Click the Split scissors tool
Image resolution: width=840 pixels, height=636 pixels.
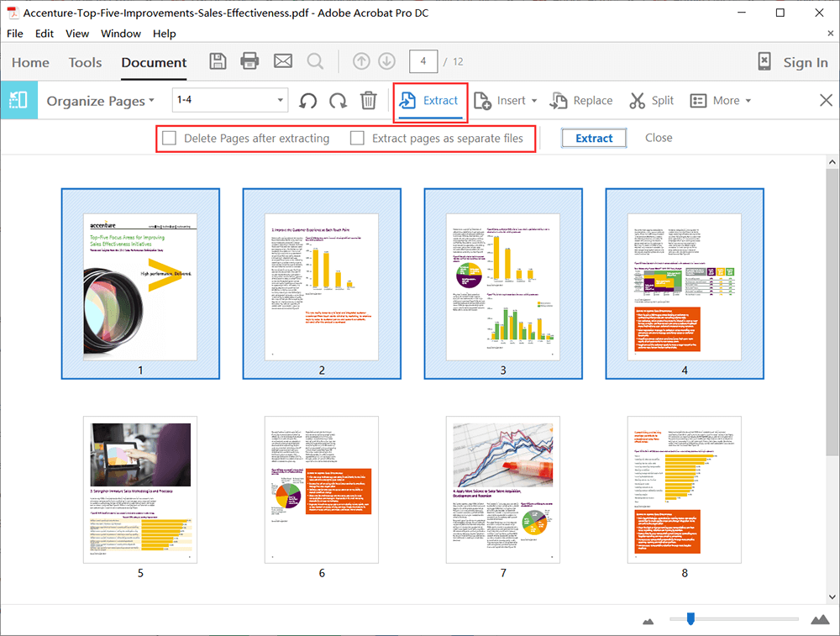click(x=651, y=101)
